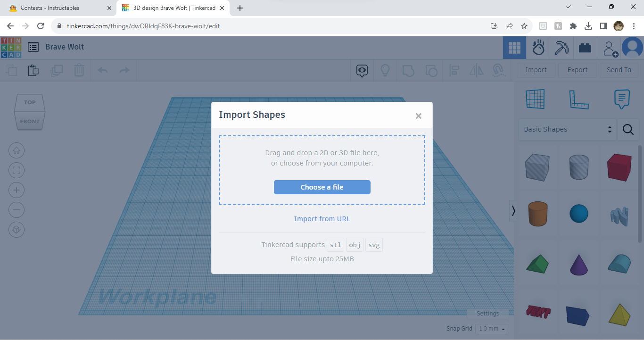Viewport: 644px width, 340px height.
Task: Open a new browser tab
Action: point(240,8)
